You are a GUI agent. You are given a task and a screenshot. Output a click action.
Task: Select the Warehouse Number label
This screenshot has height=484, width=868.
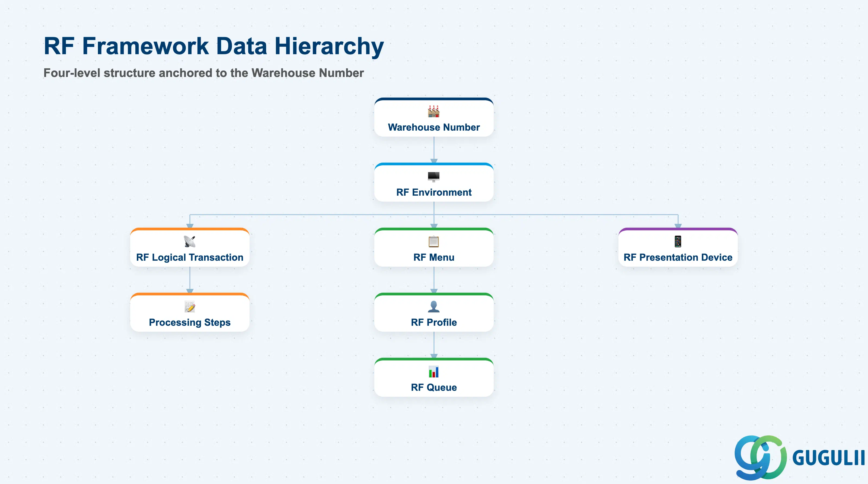tap(434, 127)
